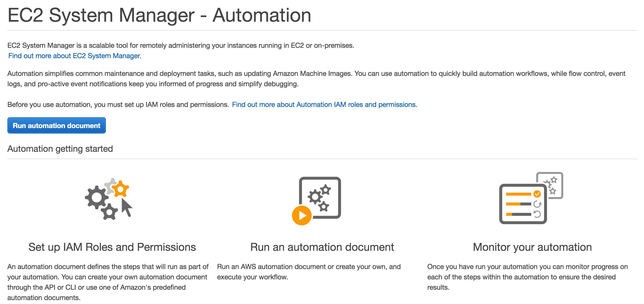Click the orange gear in IAM illustration
This screenshot has width=644, height=304.
(x=121, y=189)
